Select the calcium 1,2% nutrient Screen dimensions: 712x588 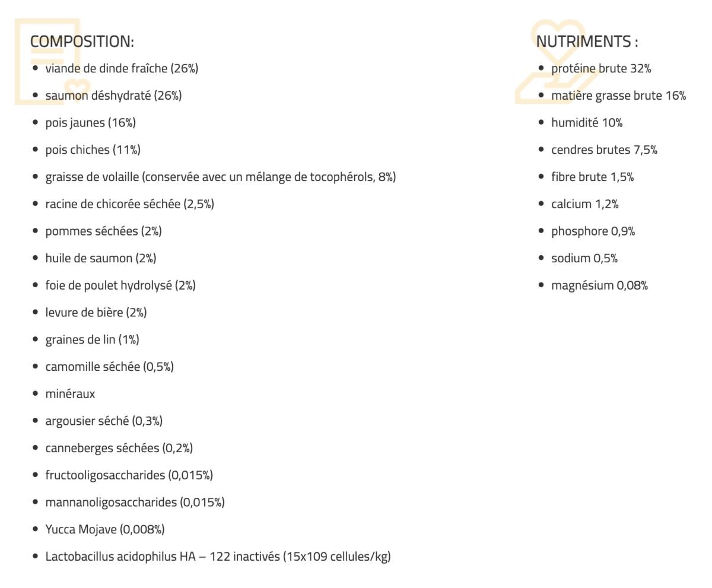click(584, 204)
